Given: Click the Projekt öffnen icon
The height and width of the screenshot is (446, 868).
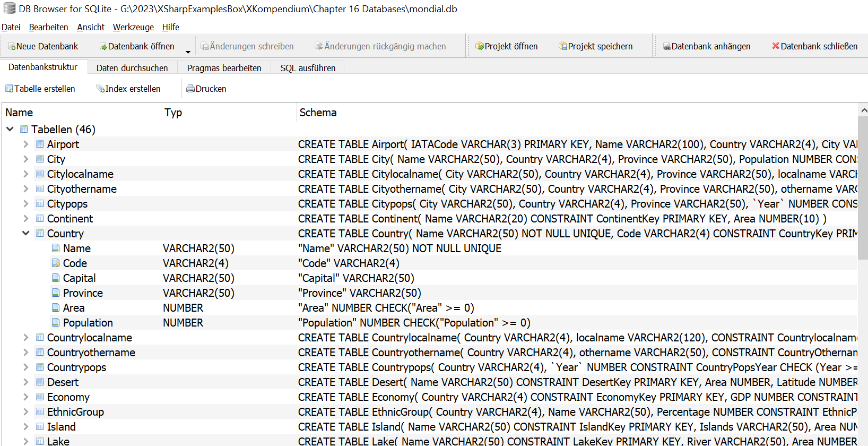Looking at the screenshot, I should [480, 47].
